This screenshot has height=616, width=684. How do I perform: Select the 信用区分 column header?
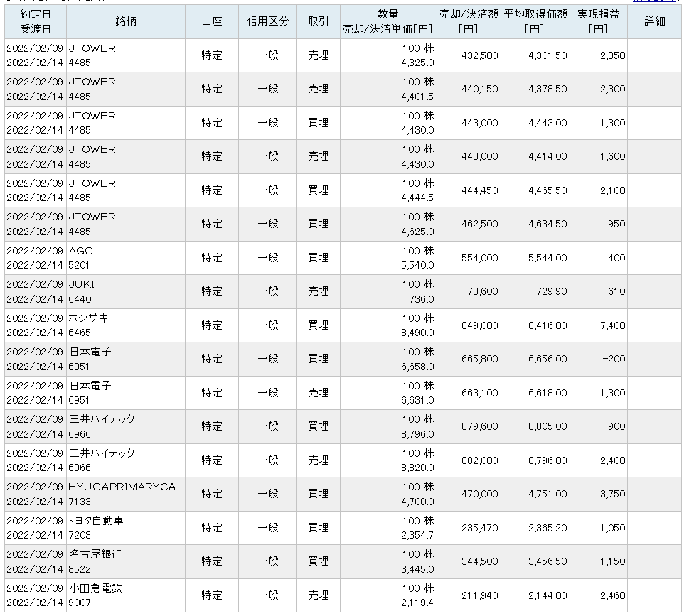(268, 21)
